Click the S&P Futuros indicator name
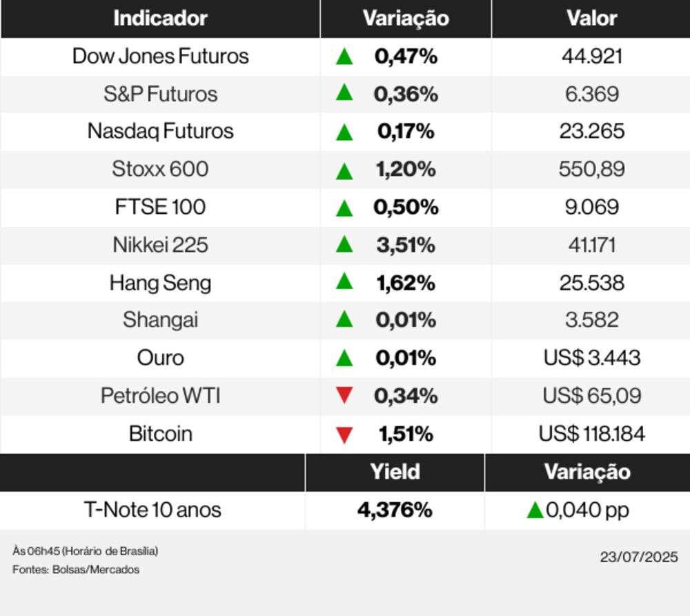The height and width of the screenshot is (616, 690). [x=160, y=94]
